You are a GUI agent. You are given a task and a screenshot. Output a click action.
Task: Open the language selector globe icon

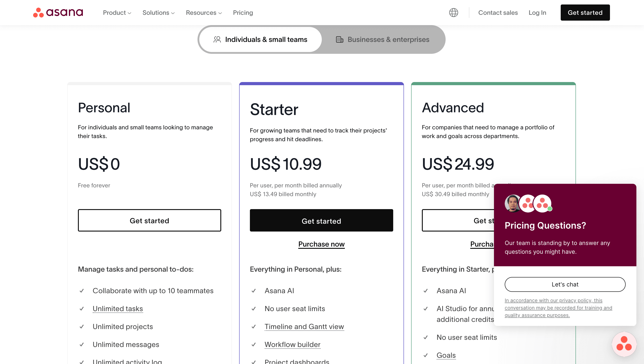click(x=453, y=13)
